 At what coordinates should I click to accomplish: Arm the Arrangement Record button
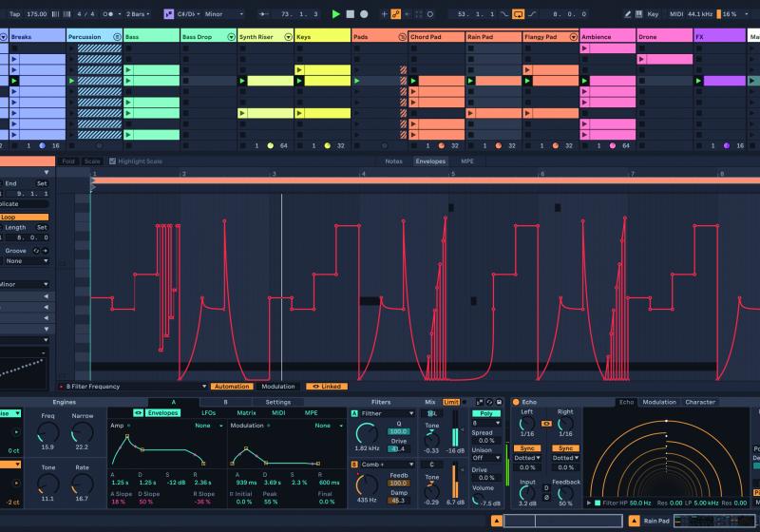[x=364, y=14]
